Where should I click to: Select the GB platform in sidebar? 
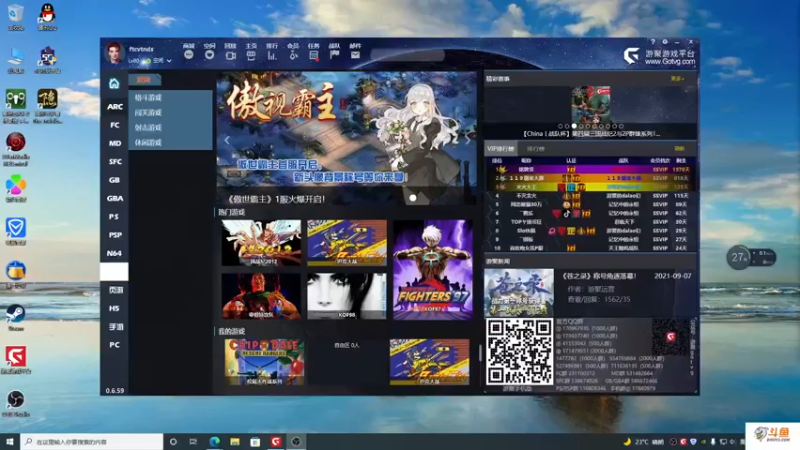(x=114, y=180)
